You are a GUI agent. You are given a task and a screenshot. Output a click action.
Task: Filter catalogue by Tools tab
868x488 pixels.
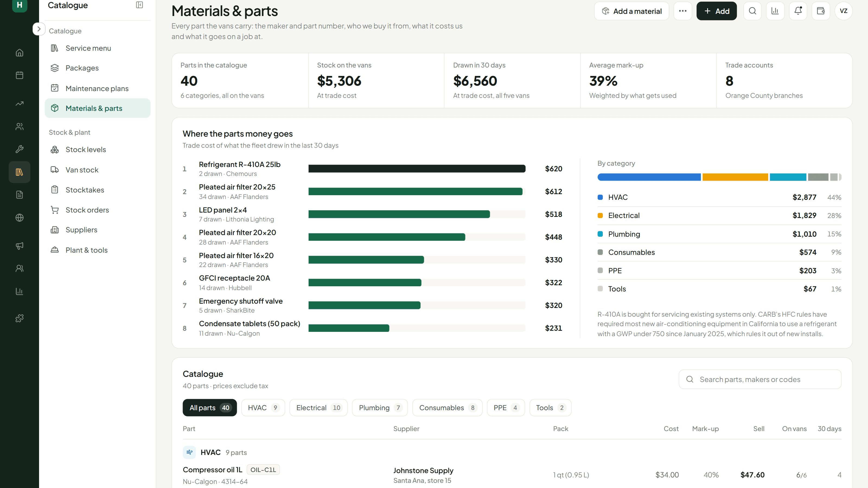(550, 407)
